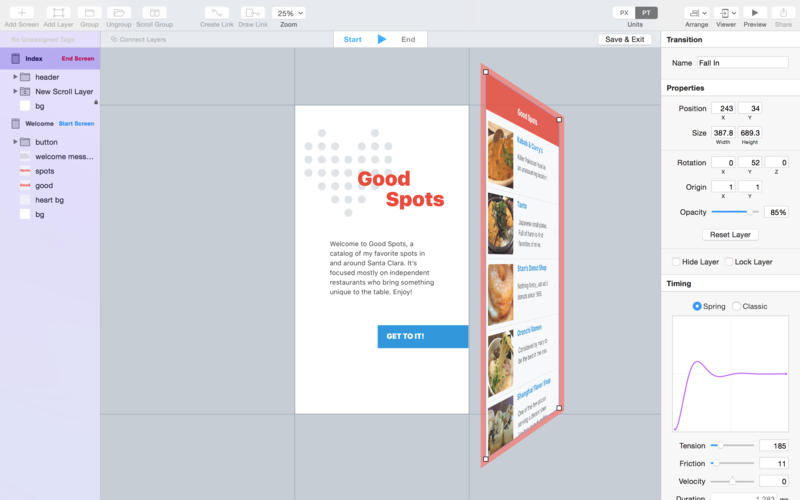Click the Save & Exit button
The height and width of the screenshot is (500, 800).
click(624, 39)
